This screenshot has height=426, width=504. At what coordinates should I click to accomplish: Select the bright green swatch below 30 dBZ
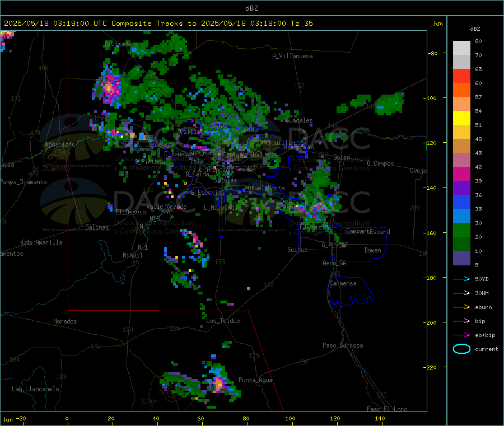(x=461, y=230)
